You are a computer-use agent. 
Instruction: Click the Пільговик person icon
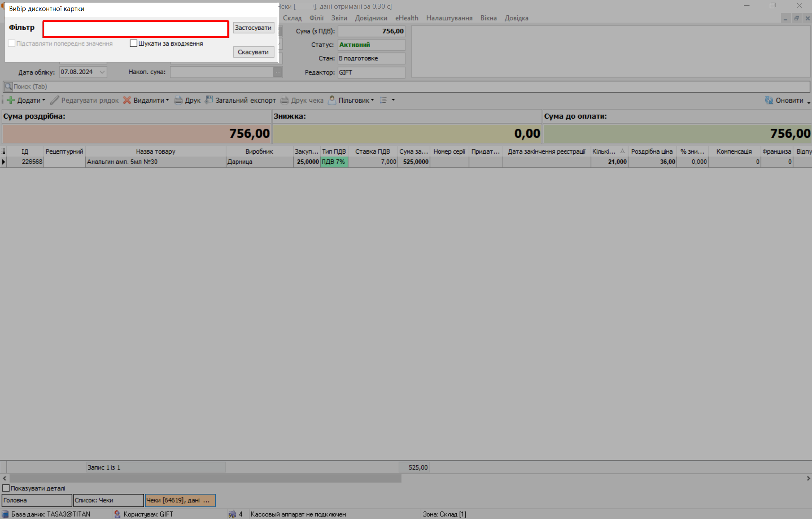[332, 100]
